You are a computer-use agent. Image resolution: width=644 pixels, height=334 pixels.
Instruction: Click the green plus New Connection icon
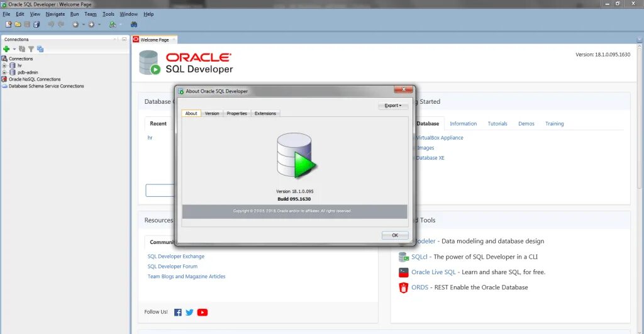pyautogui.click(x=6, y=49)
